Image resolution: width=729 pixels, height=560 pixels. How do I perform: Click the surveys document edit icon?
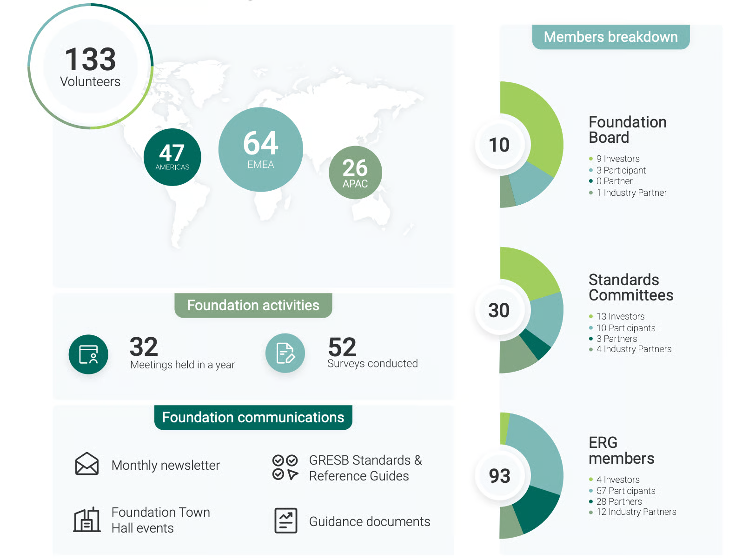(285, 353)
